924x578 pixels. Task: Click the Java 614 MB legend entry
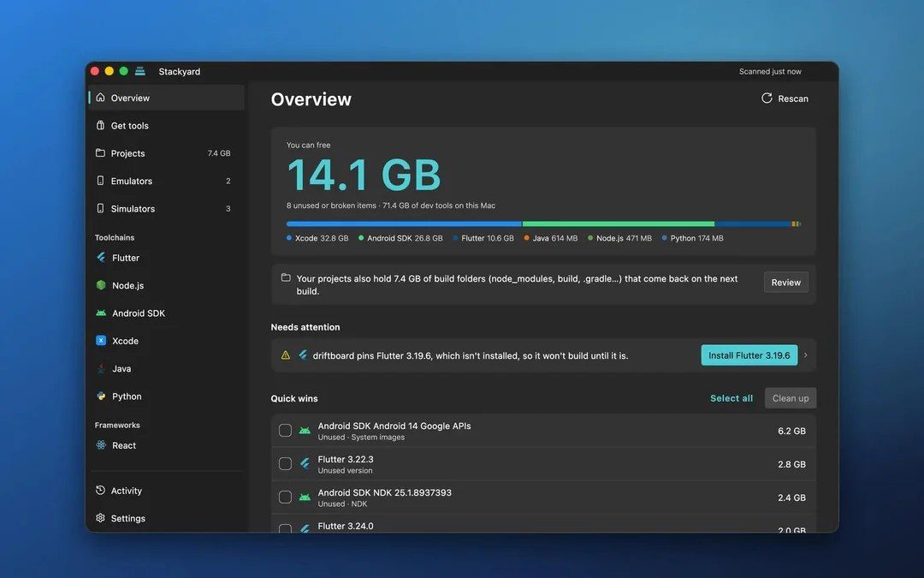[x=550, y=238]
